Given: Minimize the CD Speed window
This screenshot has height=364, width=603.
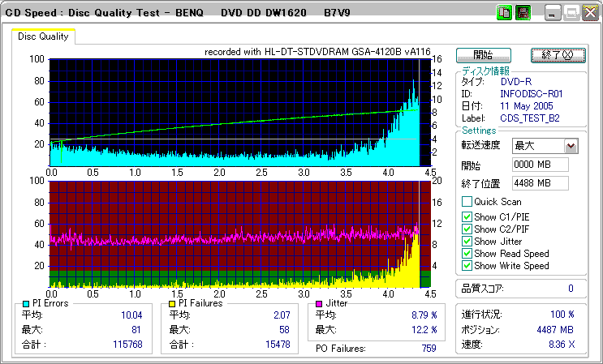Looking at the screenshot, I should [553, 13].
